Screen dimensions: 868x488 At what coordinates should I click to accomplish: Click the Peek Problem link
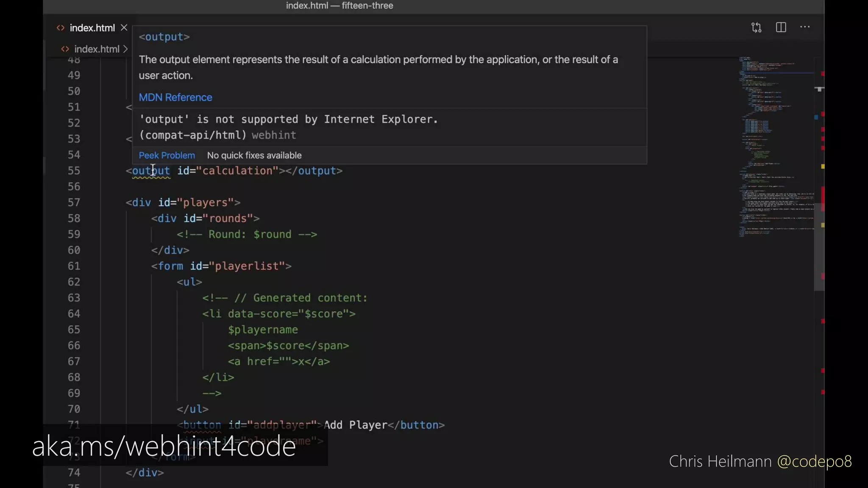point(167,155)
